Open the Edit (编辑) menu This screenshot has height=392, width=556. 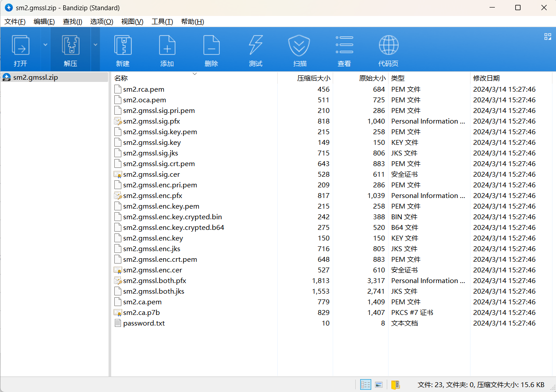point(44,22)
